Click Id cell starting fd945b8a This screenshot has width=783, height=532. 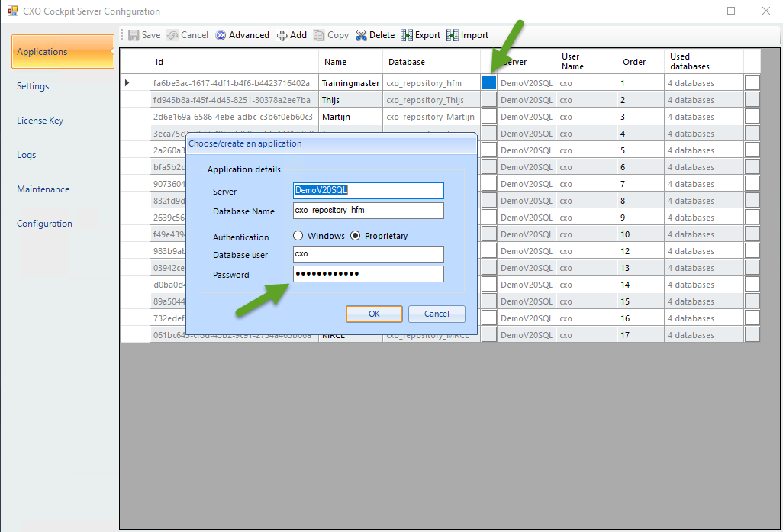[234, 100]
